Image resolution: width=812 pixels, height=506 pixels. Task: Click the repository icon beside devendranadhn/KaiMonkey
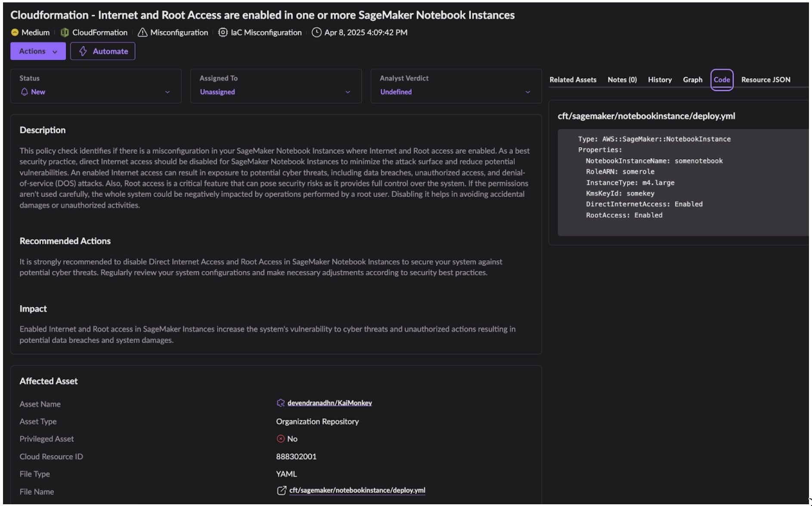[x=281, y=403]
